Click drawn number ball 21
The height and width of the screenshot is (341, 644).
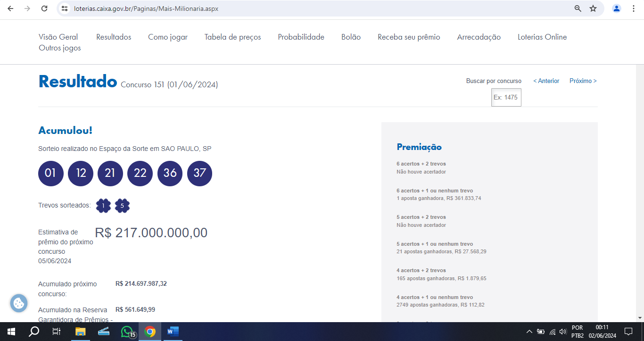coord(110,173)
